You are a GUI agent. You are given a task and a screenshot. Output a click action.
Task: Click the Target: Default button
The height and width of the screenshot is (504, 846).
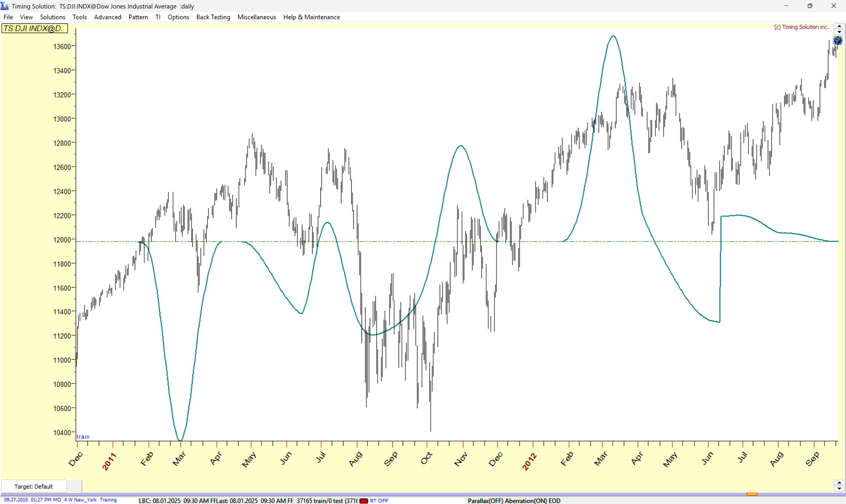pyautogui.click(x=33, y=486)
